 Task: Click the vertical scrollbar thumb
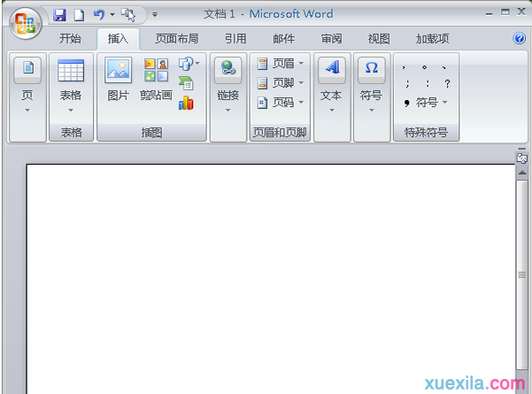pos(522,274)
